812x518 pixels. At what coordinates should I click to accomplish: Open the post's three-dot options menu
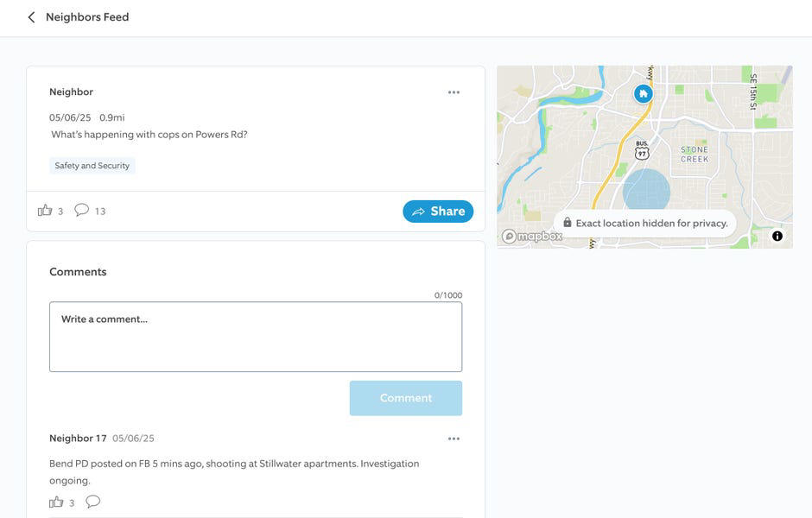click(454, 92)
